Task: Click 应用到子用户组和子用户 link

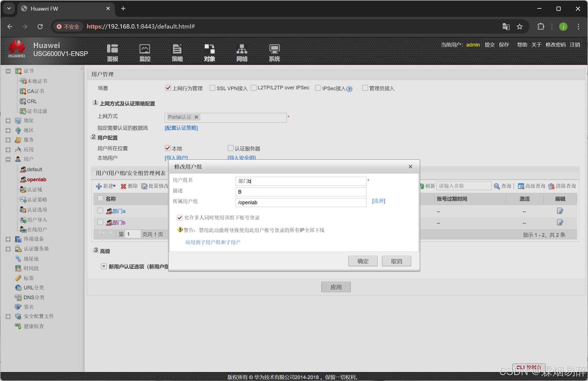Action: tap(213, 242)
